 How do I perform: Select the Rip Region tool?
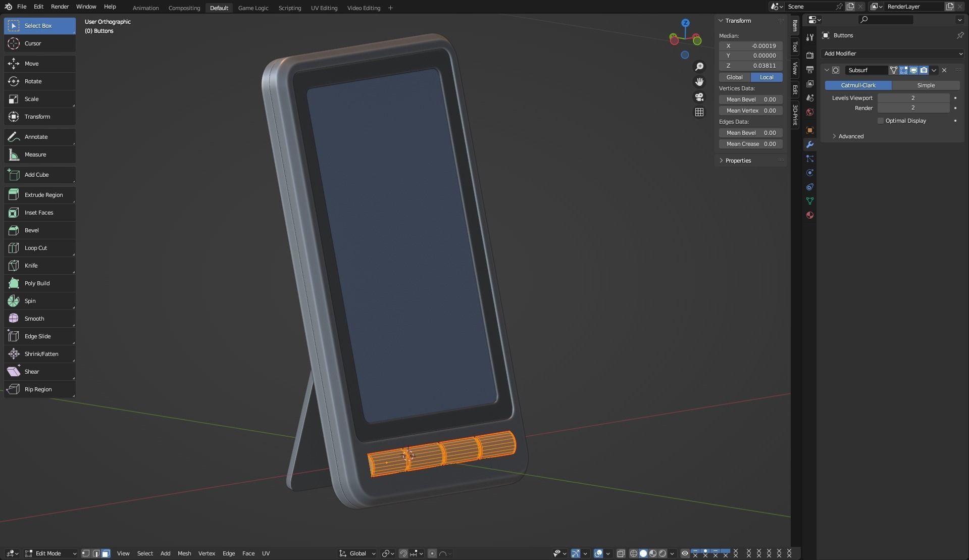(40, 389)
